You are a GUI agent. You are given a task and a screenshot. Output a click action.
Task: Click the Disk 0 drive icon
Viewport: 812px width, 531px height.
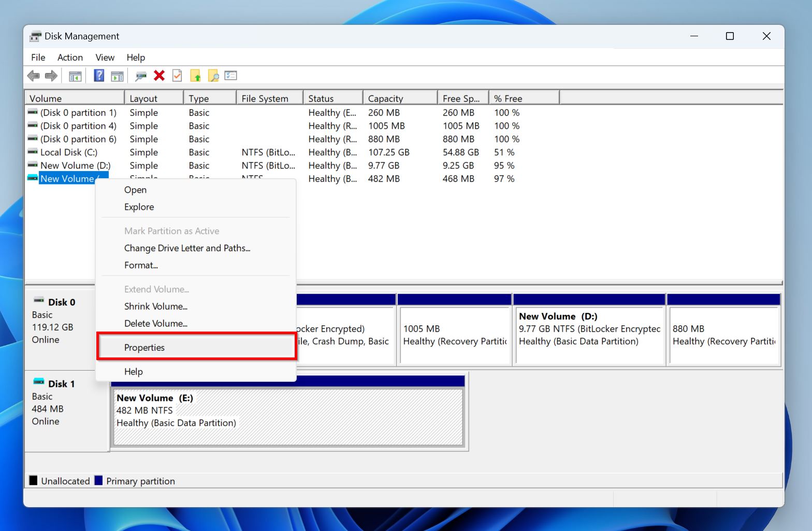[39, 300]
